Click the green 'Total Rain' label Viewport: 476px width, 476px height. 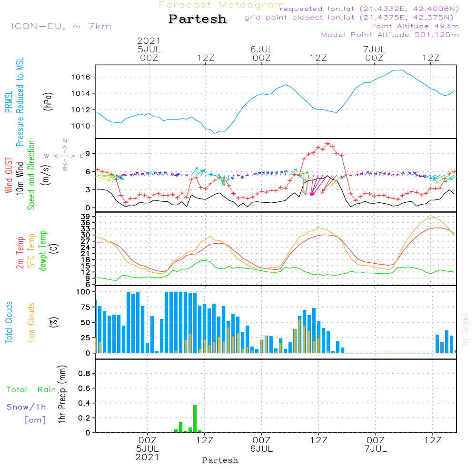(x=31, y=389)
